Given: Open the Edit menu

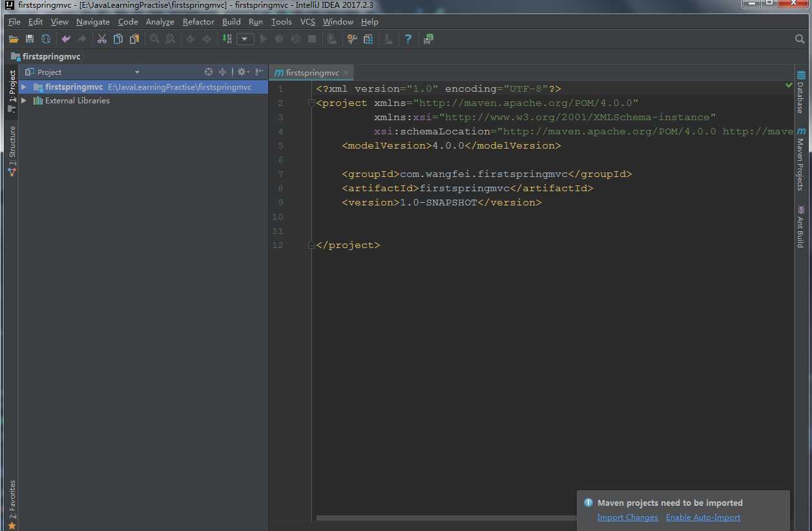Looking at the screenshot, I should (35, 21).
